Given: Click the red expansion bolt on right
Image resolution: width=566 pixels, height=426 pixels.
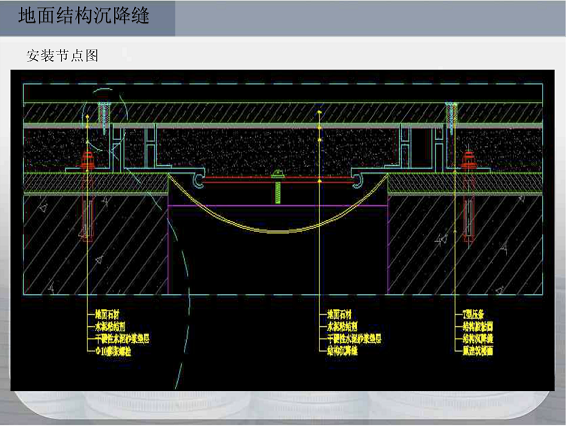Looking at the screenshot, I should click(x=468, y=197).
